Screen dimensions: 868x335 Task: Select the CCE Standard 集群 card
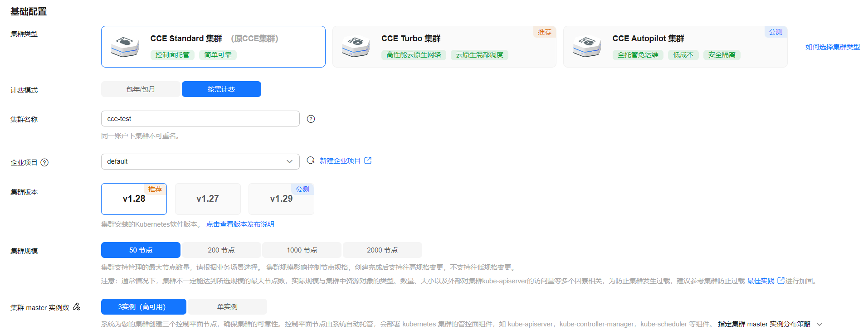tap(213, 47)
